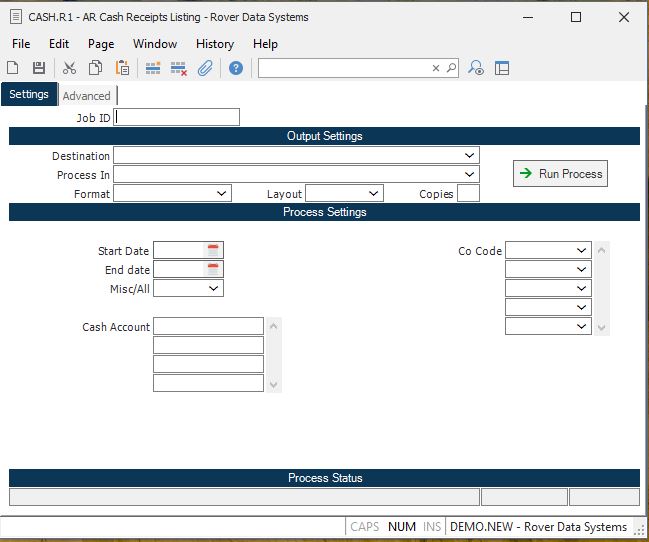
Task: Open the End date calendar picker
Action: click(213, 269)
